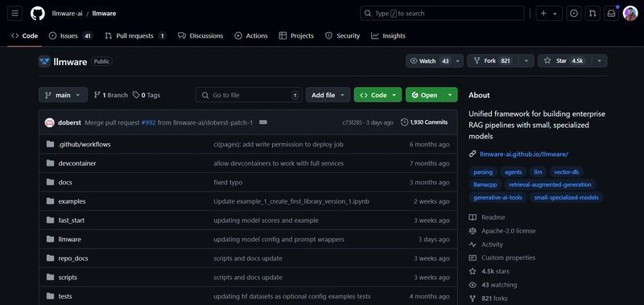Open the .github/workflows folder
This screenshot has height=305, width=644.
[85, 145]
